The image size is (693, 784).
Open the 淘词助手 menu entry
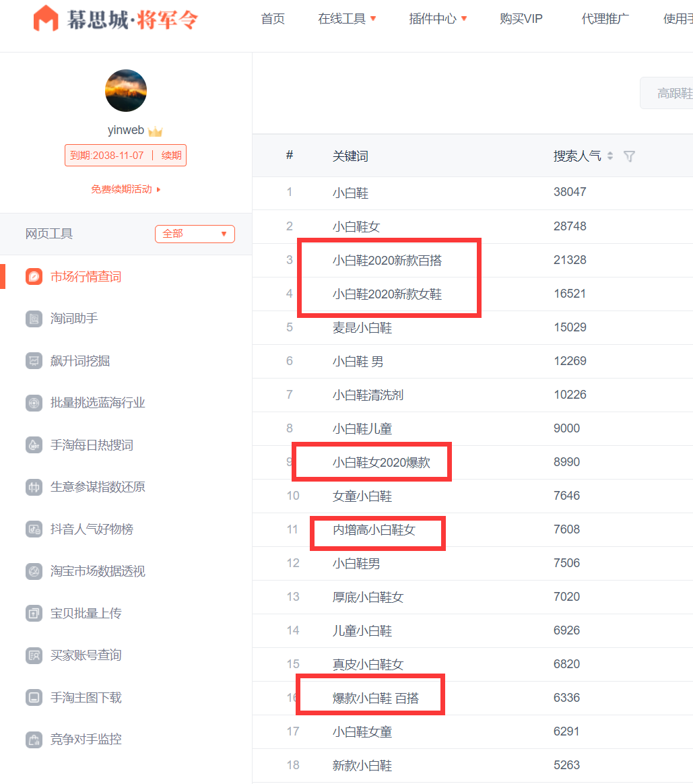click(x=74, y=319)
